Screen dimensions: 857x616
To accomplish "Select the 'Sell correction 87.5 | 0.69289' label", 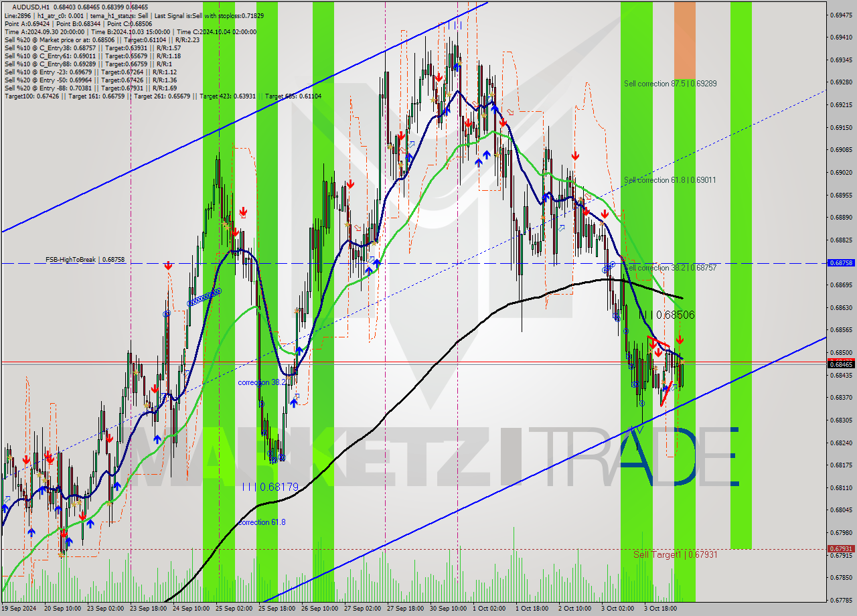I will coord(670,84).
